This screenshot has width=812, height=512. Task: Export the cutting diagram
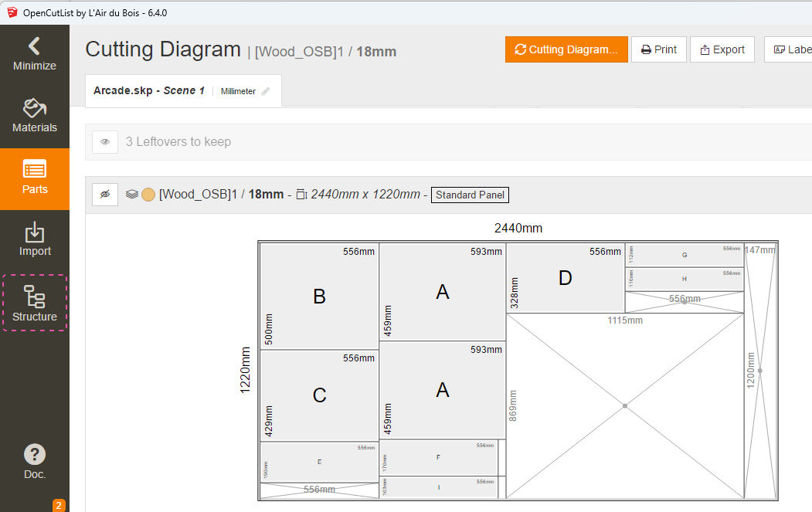722,49
